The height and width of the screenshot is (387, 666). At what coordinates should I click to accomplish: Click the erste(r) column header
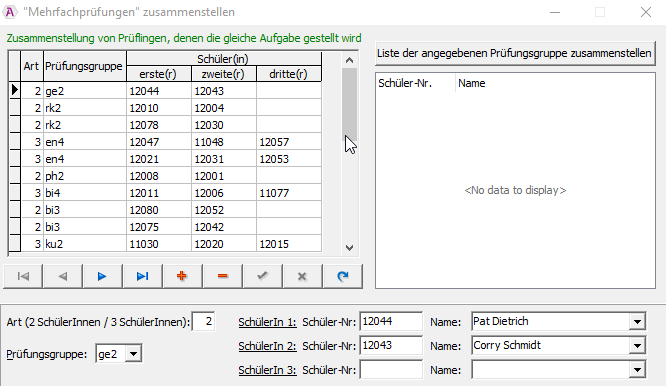[x=158, y=74]
